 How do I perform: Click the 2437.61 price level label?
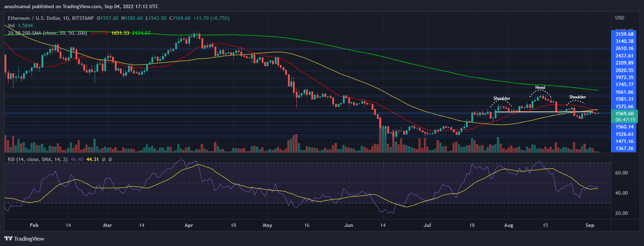coord(624,56)
